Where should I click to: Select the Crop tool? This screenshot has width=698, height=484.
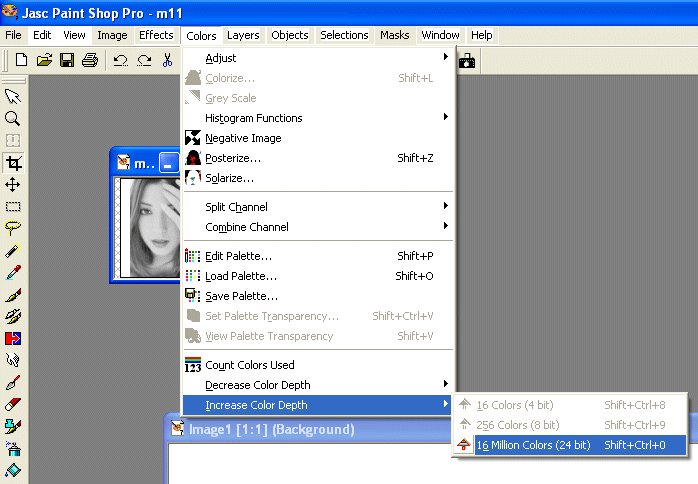pos(13,163)
